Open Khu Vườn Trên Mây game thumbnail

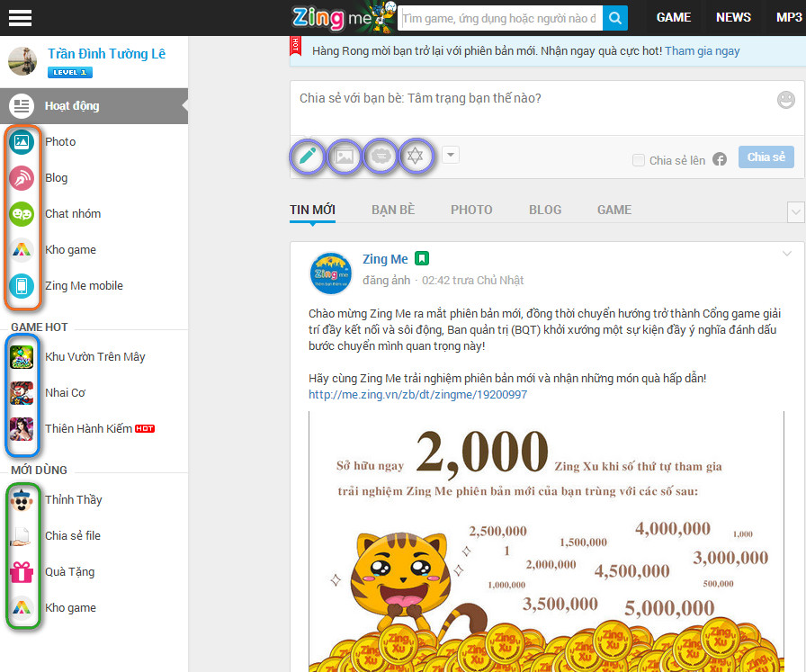point(22,357)
